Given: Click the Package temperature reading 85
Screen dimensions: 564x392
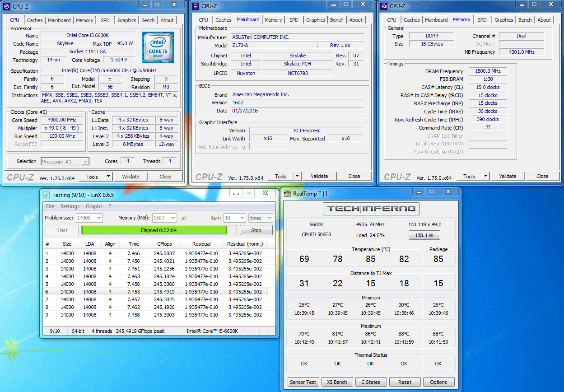Looking at the screenshot, I should 438,259.
